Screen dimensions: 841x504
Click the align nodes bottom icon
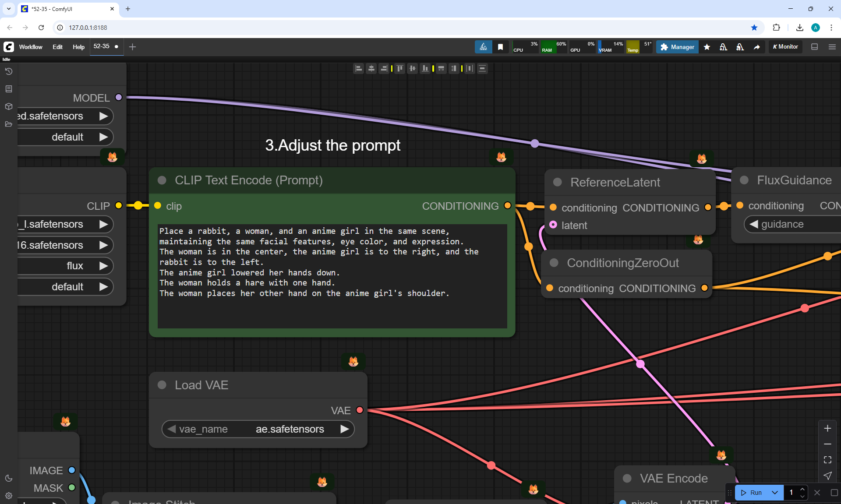click(x=425, y=68)
